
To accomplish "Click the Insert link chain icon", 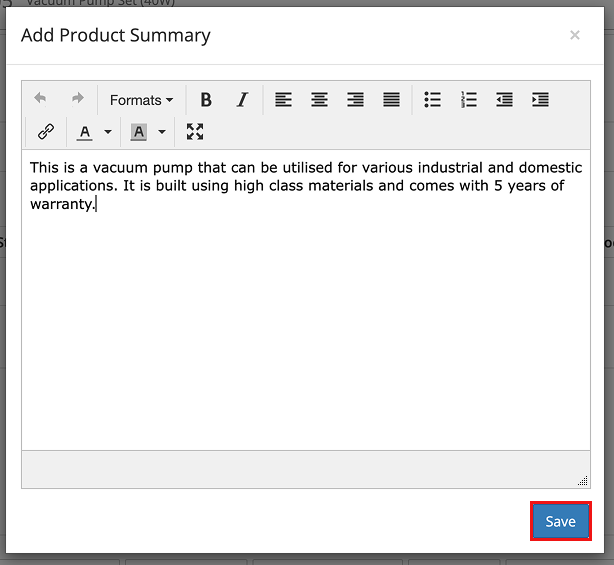I will 45,132.
